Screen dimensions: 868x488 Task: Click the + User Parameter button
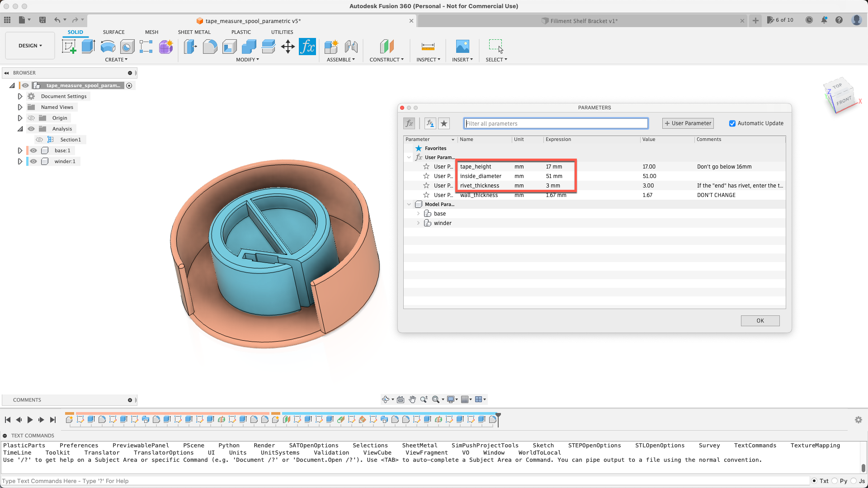[x=687, y=123]
